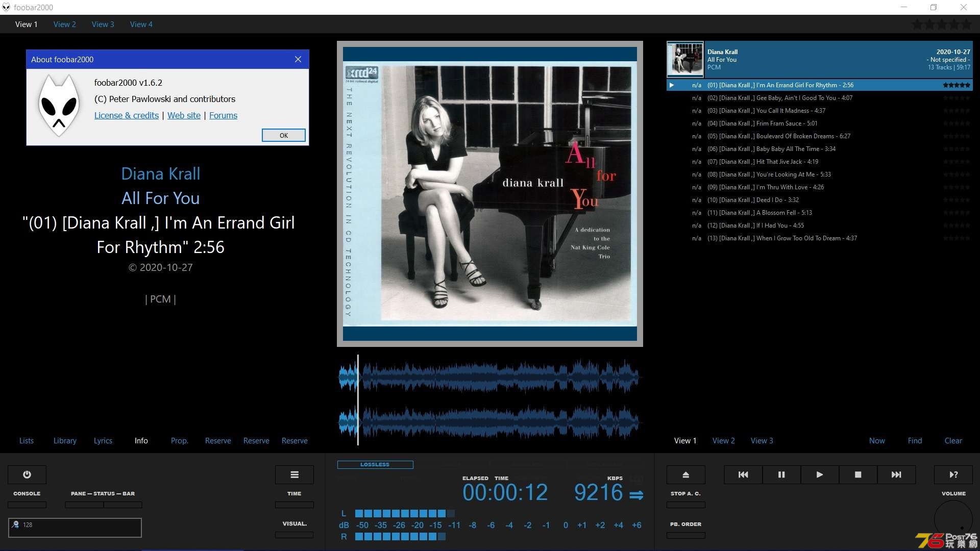Switch to View 3 in the top bar
This screenshot has width=980, height=551.
tap(103, 24)
